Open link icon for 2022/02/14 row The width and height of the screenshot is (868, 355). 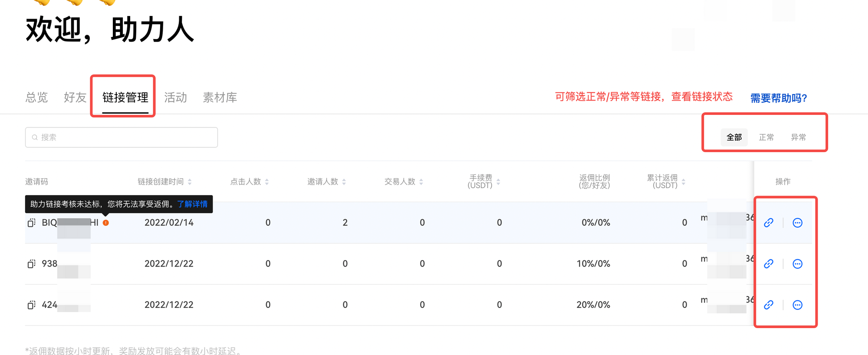(769, 223)
